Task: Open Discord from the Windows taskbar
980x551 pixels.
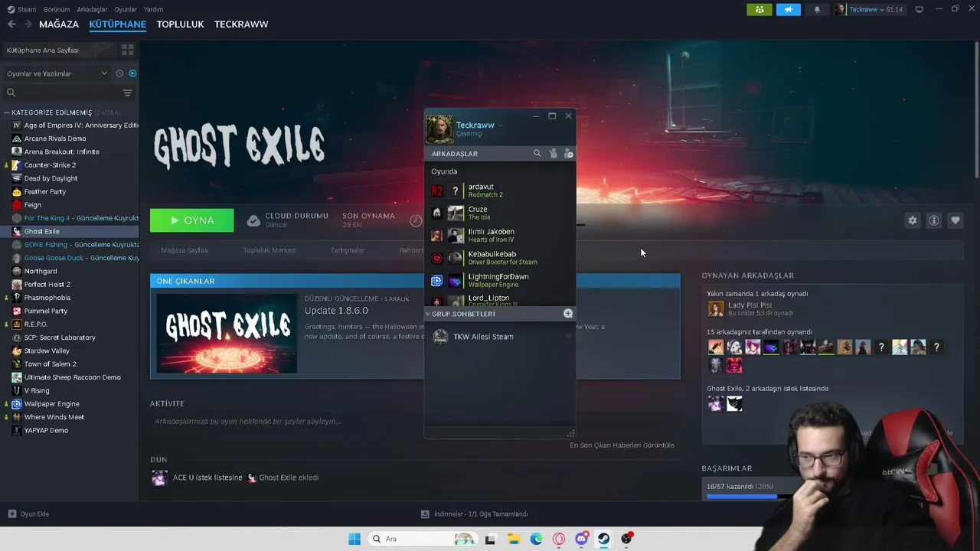Action: (582, 539)
